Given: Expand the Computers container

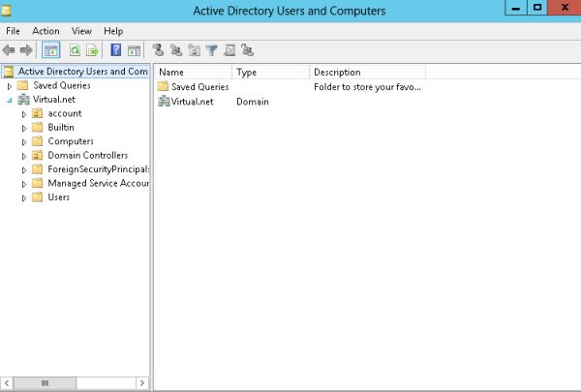Looking at the screenshot, I should click(24, 142).
